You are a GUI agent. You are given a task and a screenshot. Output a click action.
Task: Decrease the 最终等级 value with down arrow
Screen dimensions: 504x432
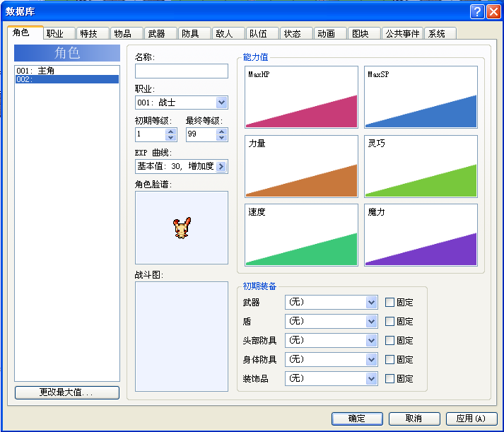[x=222, y=138]
